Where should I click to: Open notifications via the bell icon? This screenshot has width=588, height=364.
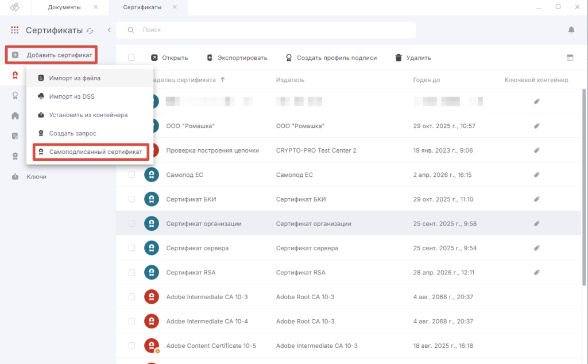pos(571,30)
